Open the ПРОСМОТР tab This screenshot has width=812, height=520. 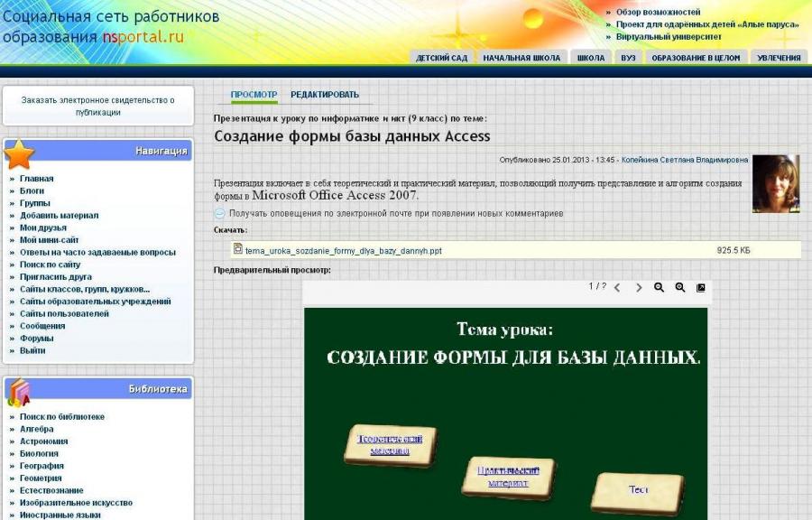point(254,95)
